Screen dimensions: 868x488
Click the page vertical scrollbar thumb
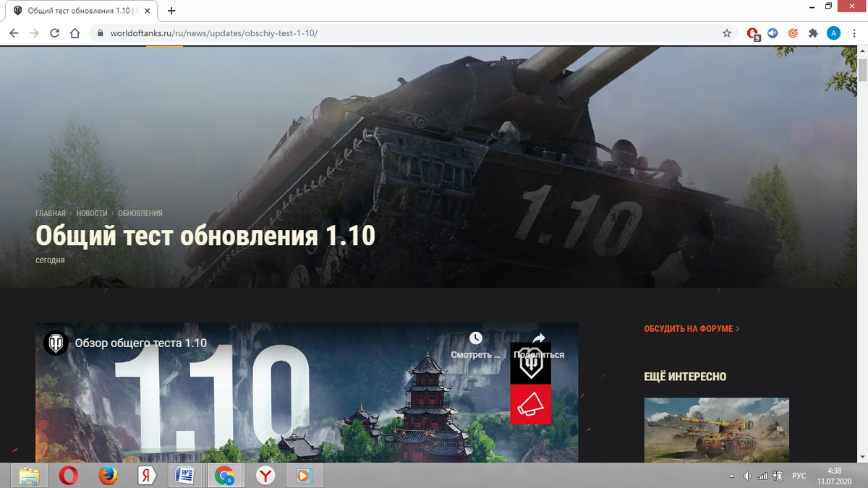[x=862, y=70]
